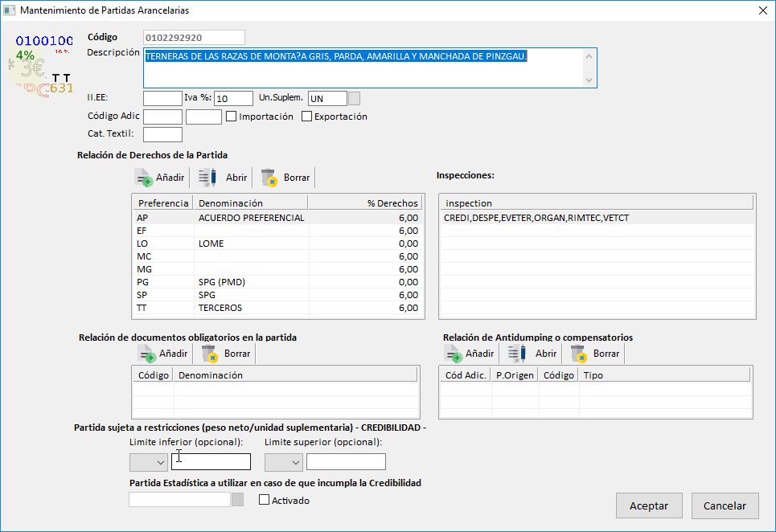Click Abrir icon in Derechos de la Partida

coord(207,178)
